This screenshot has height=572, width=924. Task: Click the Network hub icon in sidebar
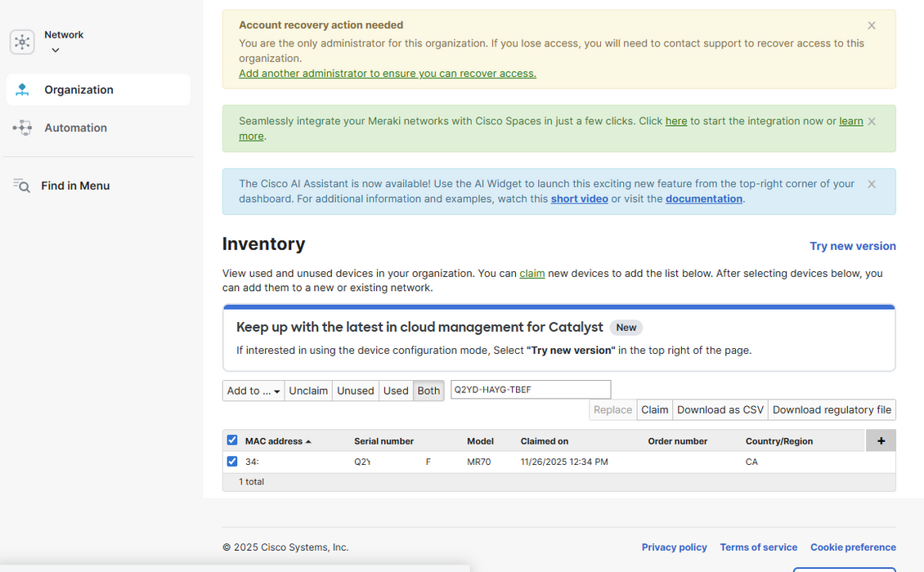(x=22, y=42)
